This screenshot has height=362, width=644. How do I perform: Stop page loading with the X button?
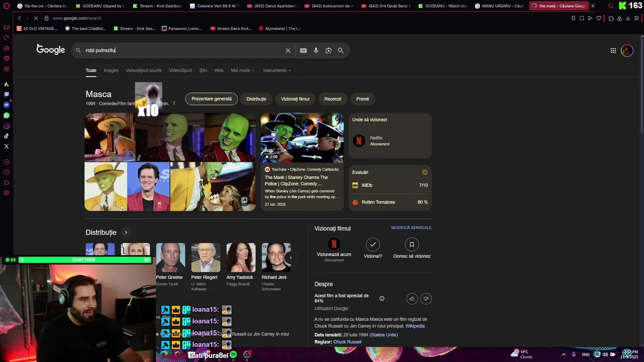tap(36, 18)
